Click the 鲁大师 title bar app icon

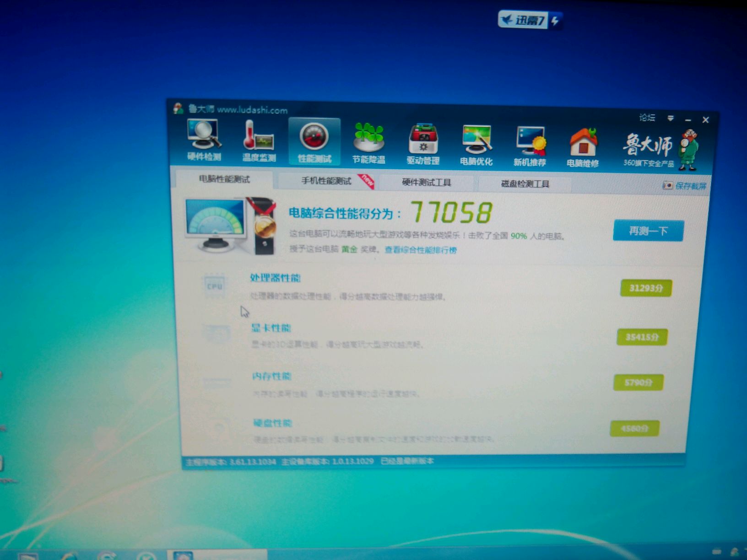point(179,108)
